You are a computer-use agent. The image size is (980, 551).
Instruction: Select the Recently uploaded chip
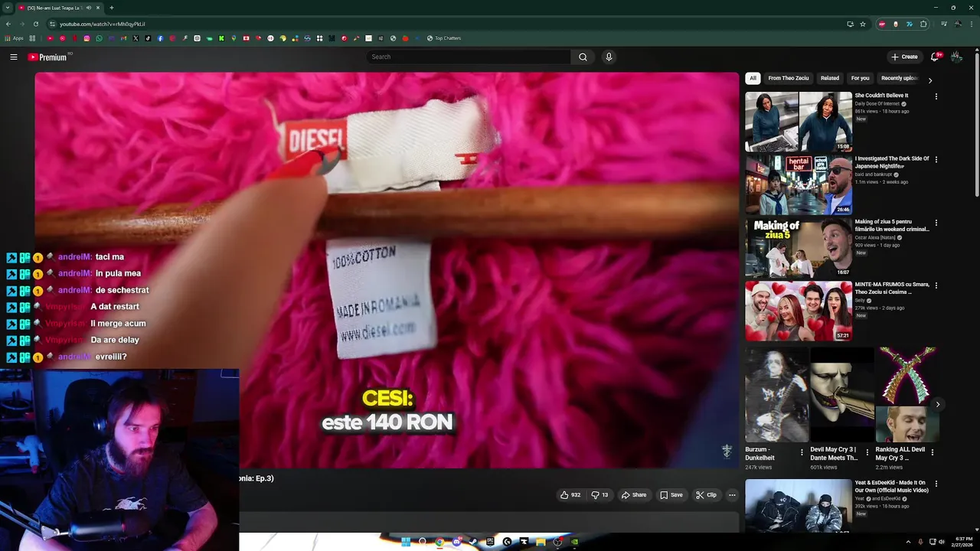click(900, 78)
